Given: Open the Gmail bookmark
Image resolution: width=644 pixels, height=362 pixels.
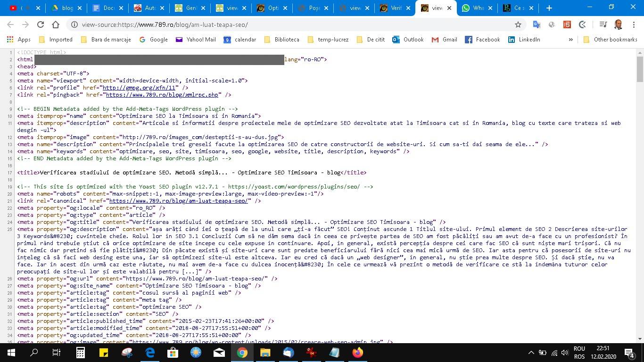Looking at the screenshot, I should tap(445, 40).
